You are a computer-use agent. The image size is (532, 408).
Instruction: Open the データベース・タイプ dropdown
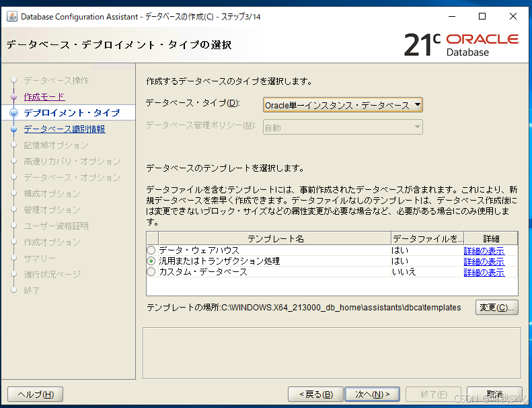[x=343, y=105]
